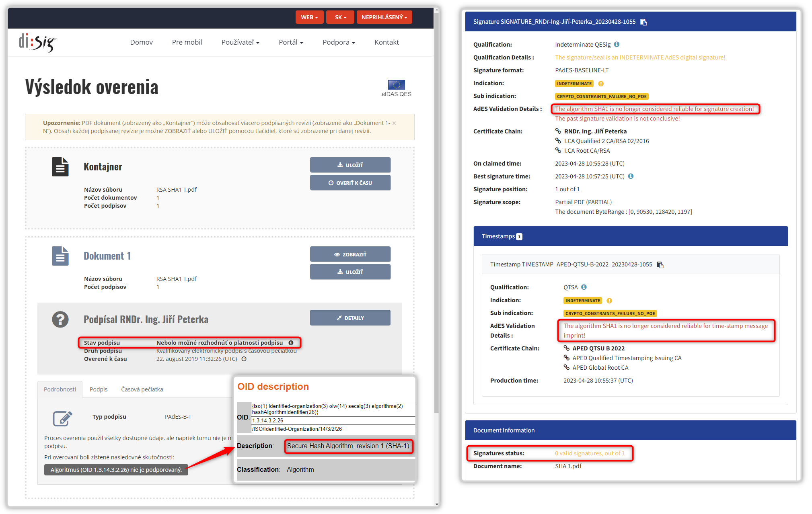Viewport: 812px width, 514px height.
Task: Open the Podpora menu
Action: point(339,42)
